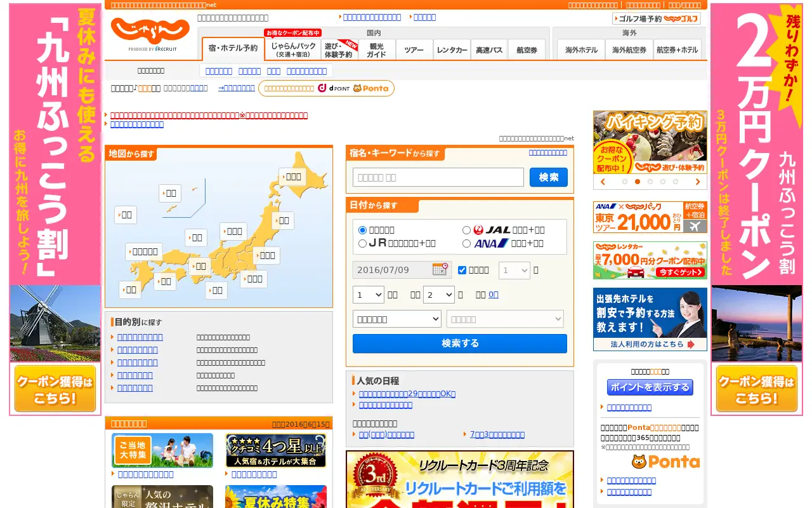Open the prefecture dropdown above 検索する
This screenshot has height=508, width=812.
397,319
